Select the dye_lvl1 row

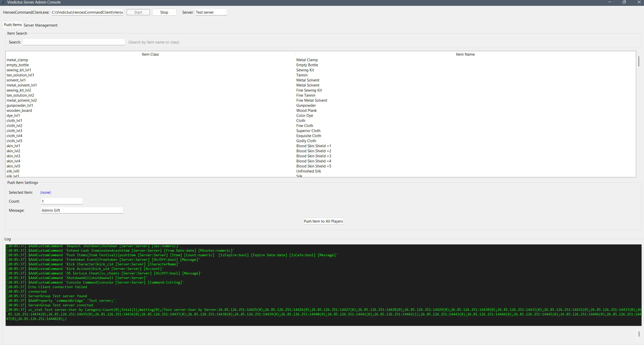coord(321,116)
